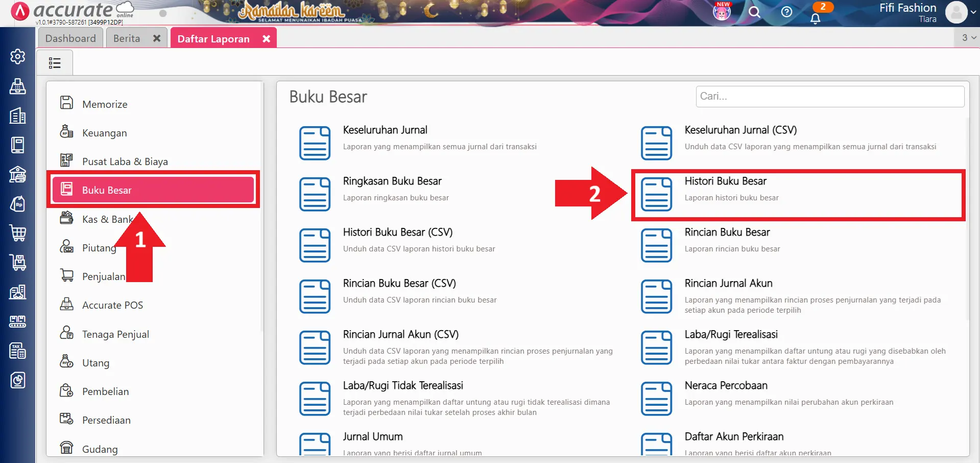Open the Neraca Percobaan report
The width and height of the screenshot is (980, 463).
pyautogui.click(x=726, y=393)
